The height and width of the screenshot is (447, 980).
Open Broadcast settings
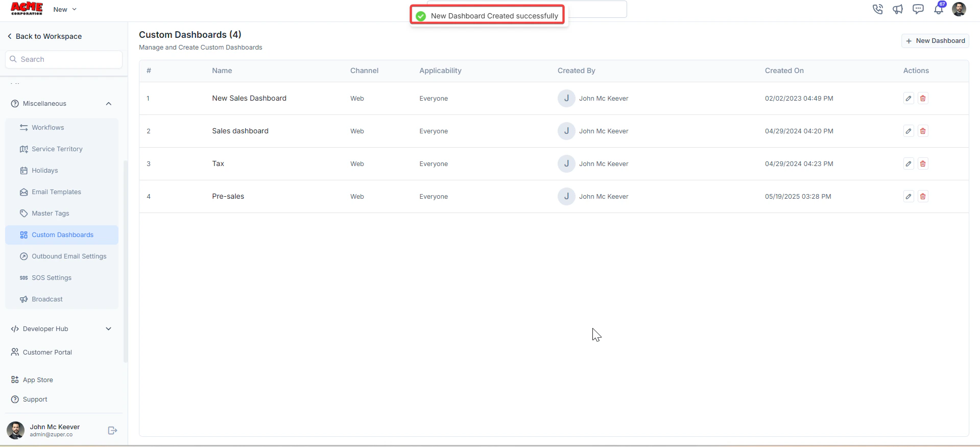click(x=62, y=299)
